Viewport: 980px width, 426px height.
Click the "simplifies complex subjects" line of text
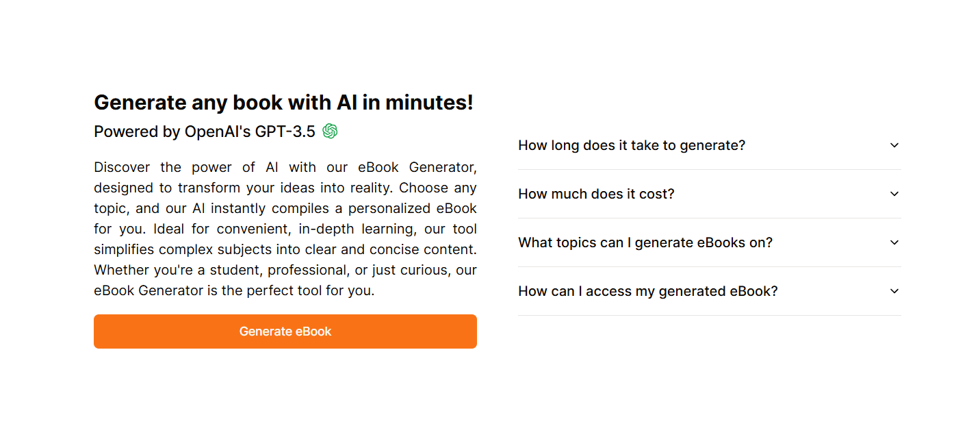coord(285,249)
